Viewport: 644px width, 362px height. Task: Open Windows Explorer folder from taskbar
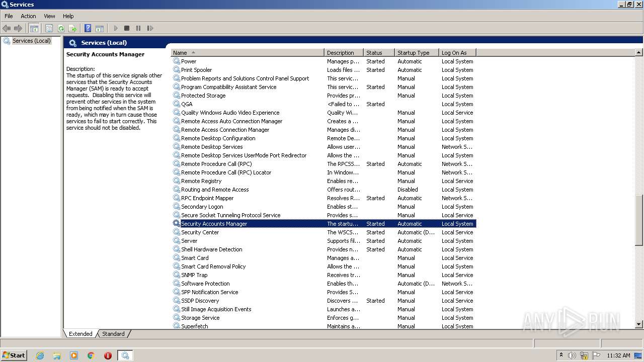(57, 355)
